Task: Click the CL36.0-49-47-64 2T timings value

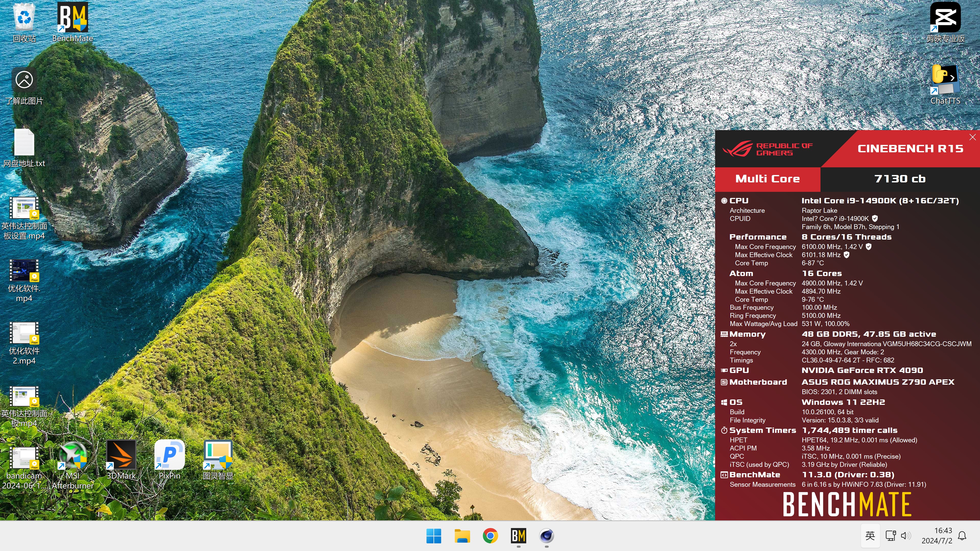Action: pos(848,360)
